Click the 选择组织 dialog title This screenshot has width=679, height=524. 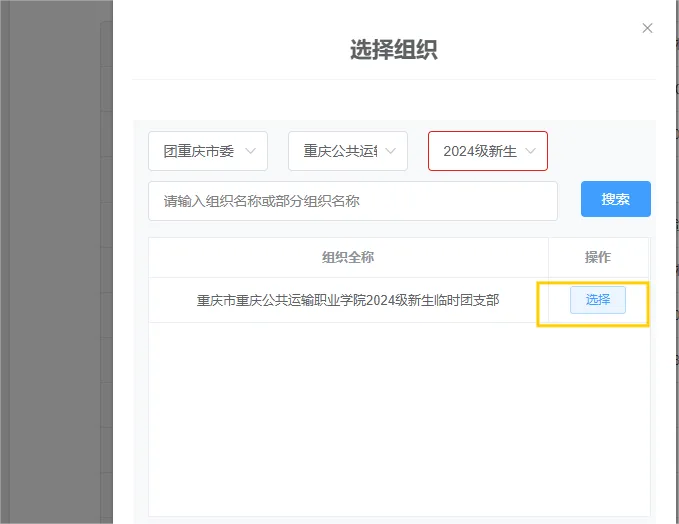coord(393,50)
